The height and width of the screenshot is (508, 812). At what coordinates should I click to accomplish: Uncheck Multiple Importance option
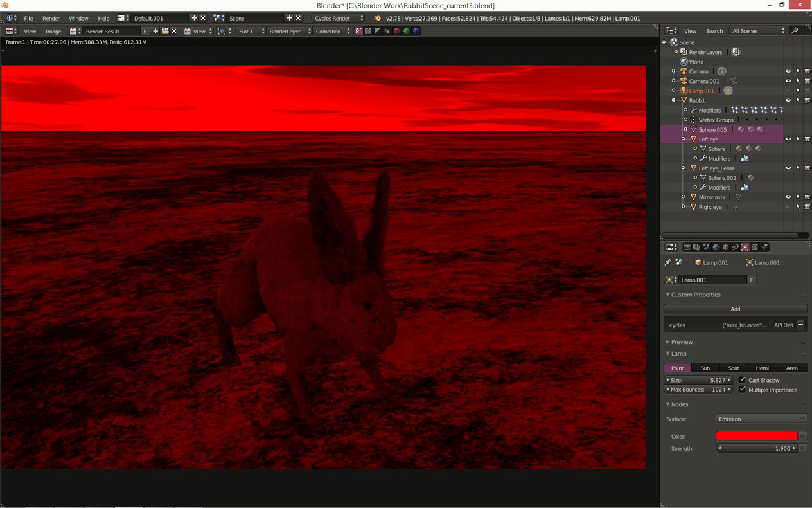pyautogui.click(x=743, y=390)
